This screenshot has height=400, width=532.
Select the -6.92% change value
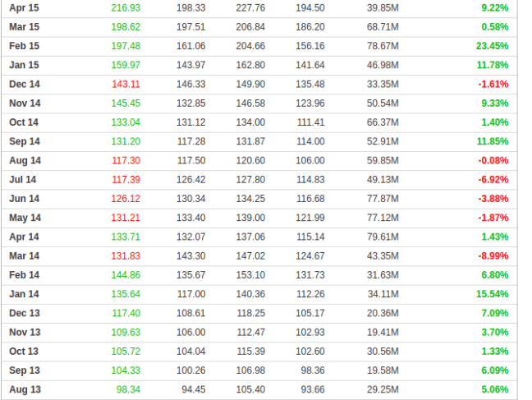(493, 179)
